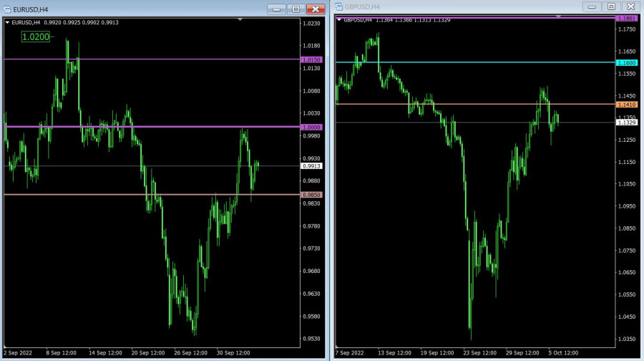
Task: Click the magenta 1.0000 price tag
Action: [311, 127]
